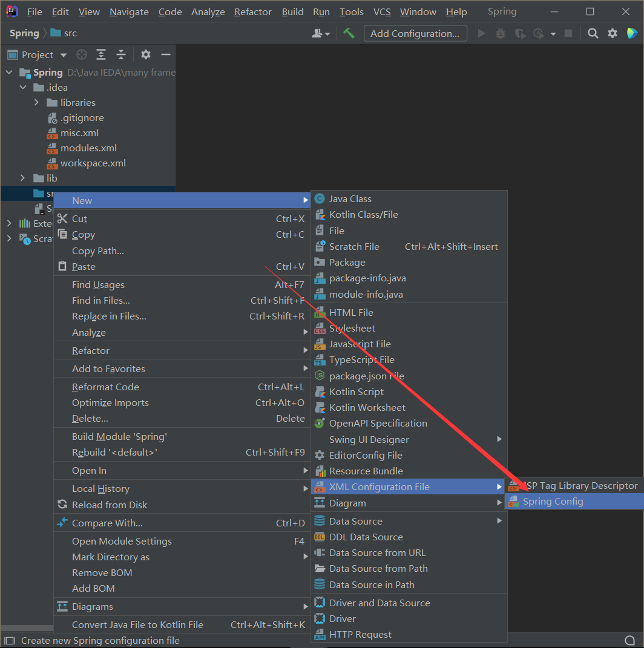Expand the Analyze submenu

182,333
